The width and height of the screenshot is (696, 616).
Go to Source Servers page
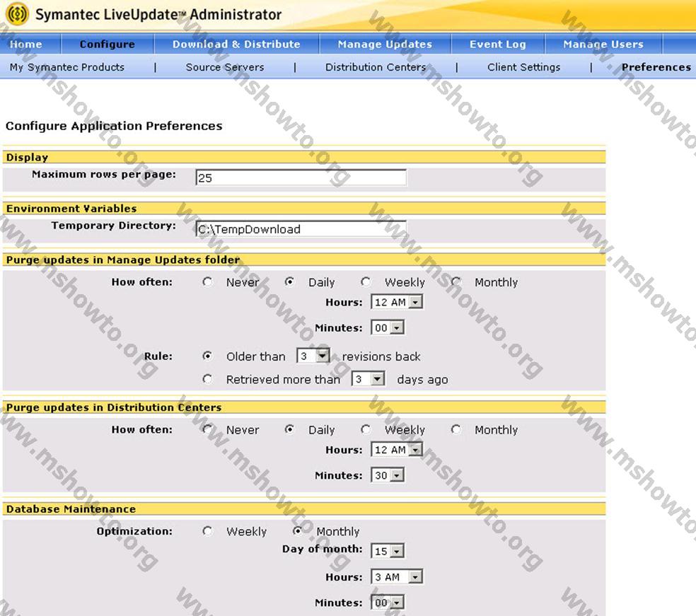(225, 67)
